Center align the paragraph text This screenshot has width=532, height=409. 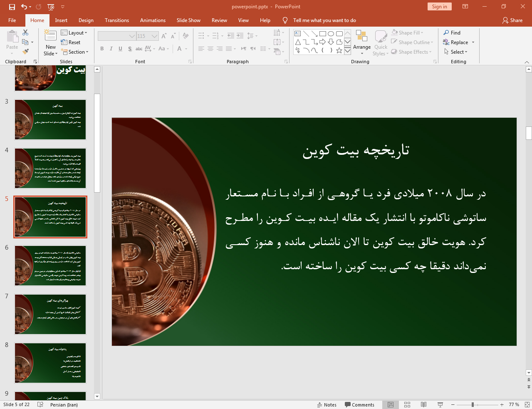(x=210, y=49)
